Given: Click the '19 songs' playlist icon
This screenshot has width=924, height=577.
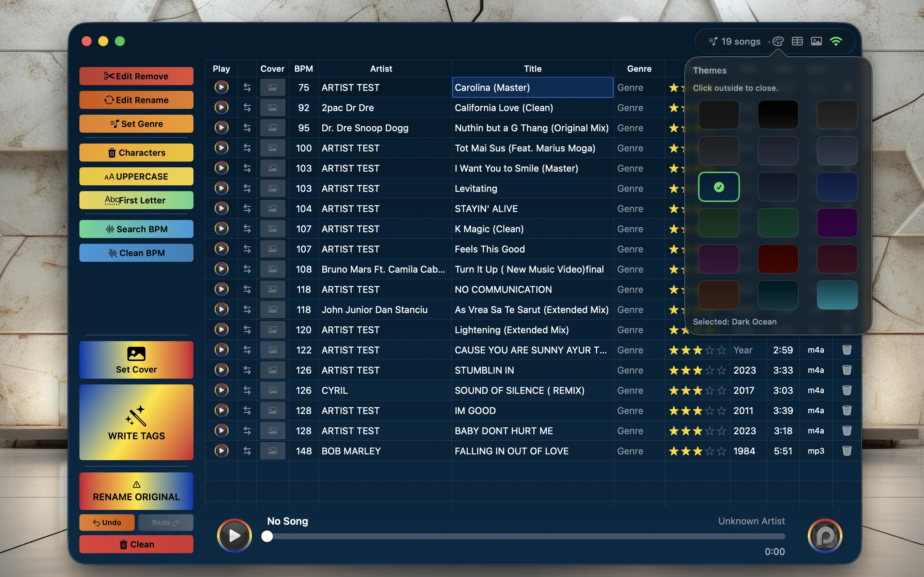Looking at the screenshot, I should (x=713, y=41).
